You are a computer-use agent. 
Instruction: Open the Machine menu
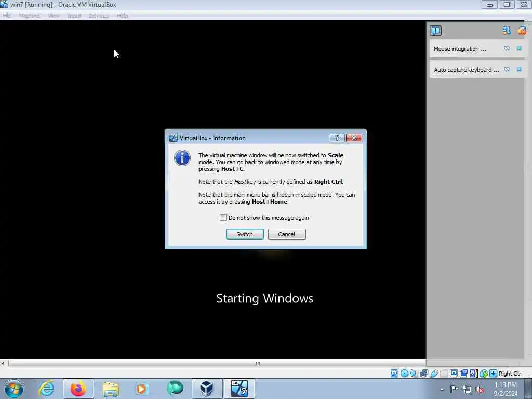click(x=30, y=16)
